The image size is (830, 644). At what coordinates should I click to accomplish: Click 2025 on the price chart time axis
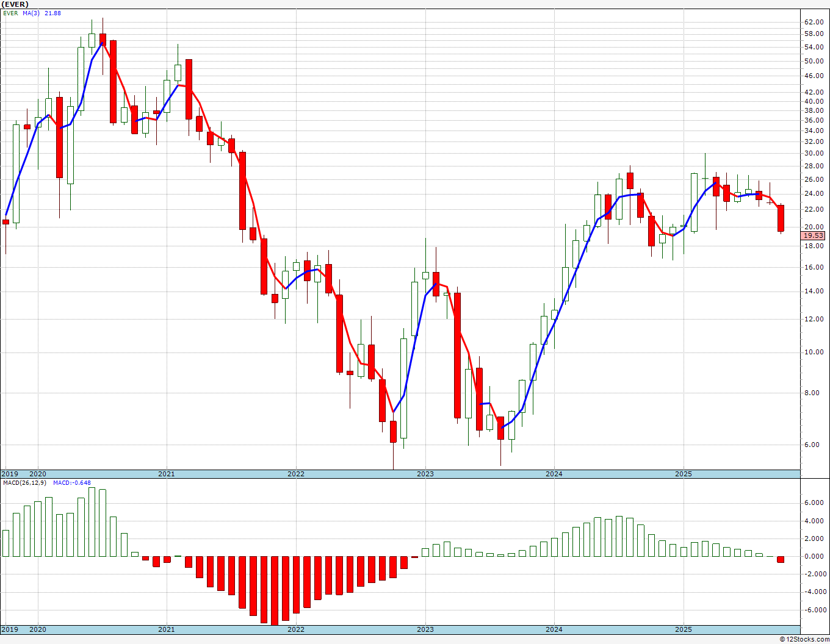pos(684,474)
